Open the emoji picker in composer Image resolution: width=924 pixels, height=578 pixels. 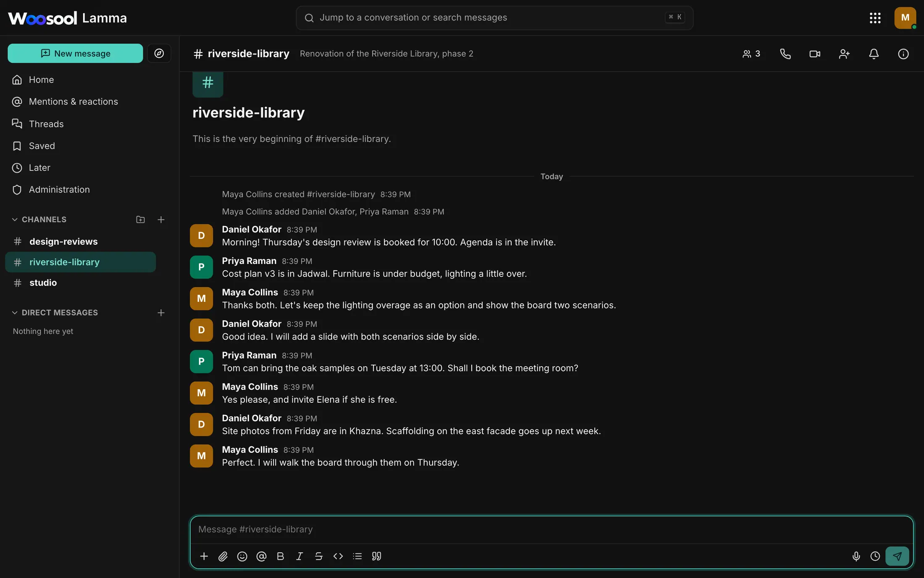coord(242,556)
